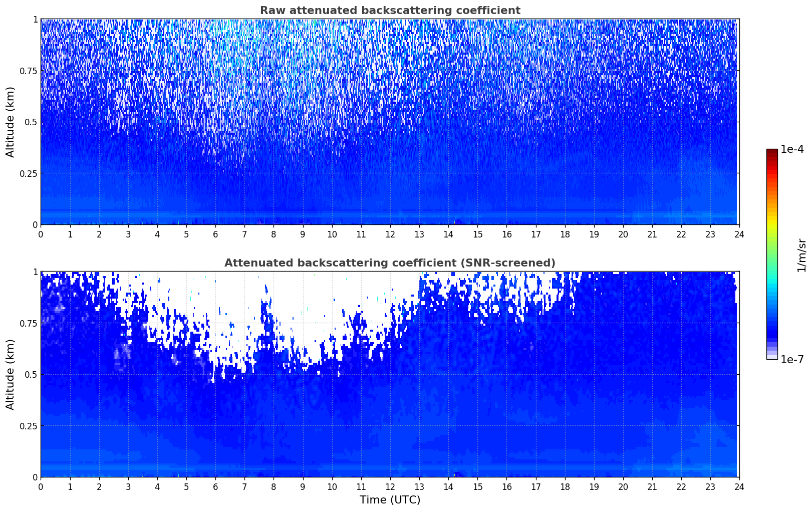The height and width of the screenshot is (511, 812).
Task: Click the "14" hour tick under the SNR-screened plot
Action: pos(448,486)
